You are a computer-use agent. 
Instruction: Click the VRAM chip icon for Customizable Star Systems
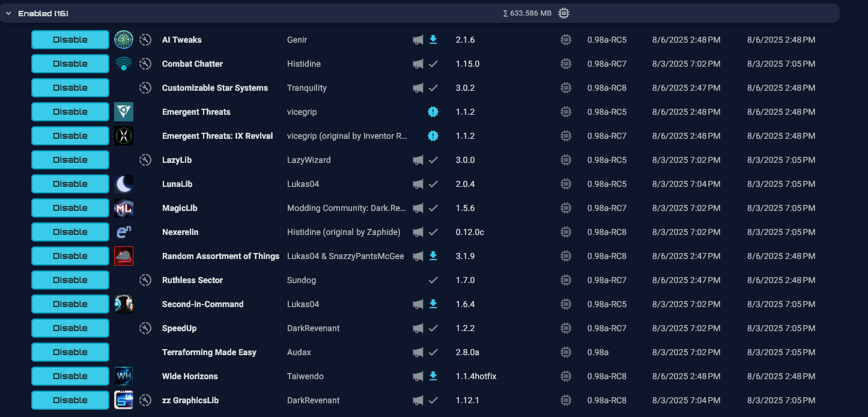click(x=565, y=88)
